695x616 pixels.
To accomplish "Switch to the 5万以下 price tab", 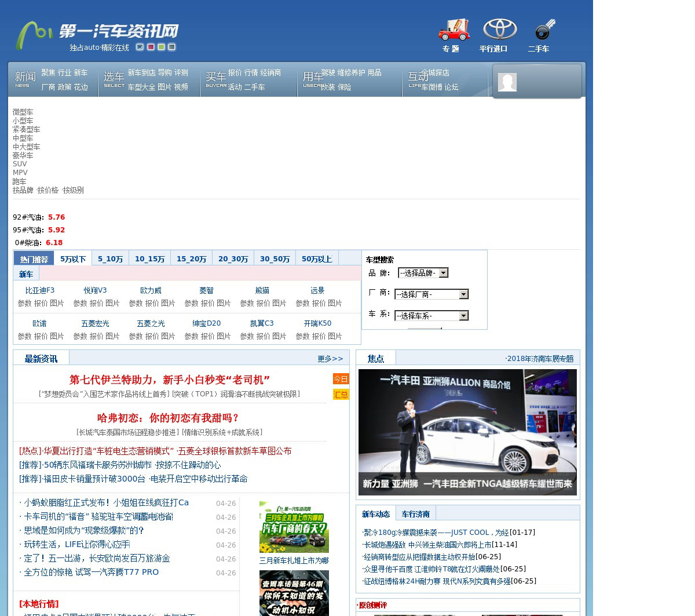I will click(73, 259).
